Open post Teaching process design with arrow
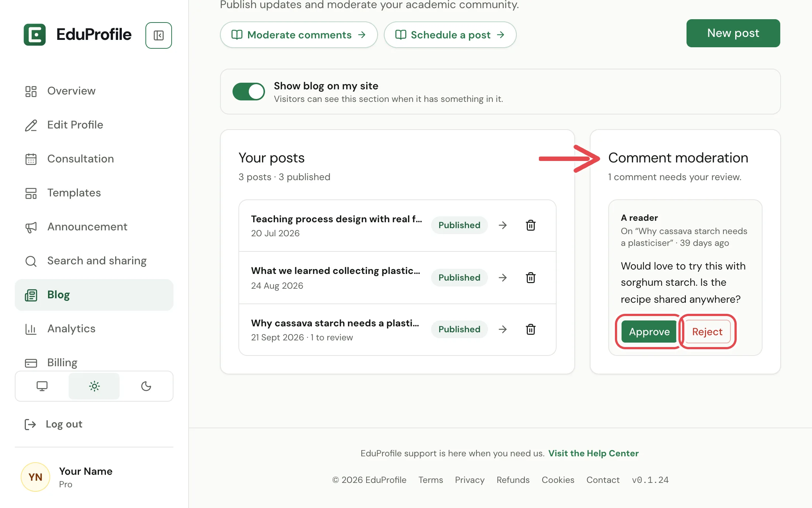 point(503,225)
